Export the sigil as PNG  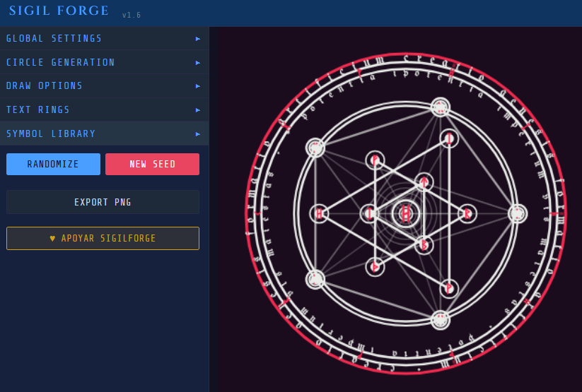tap(103, 202)
